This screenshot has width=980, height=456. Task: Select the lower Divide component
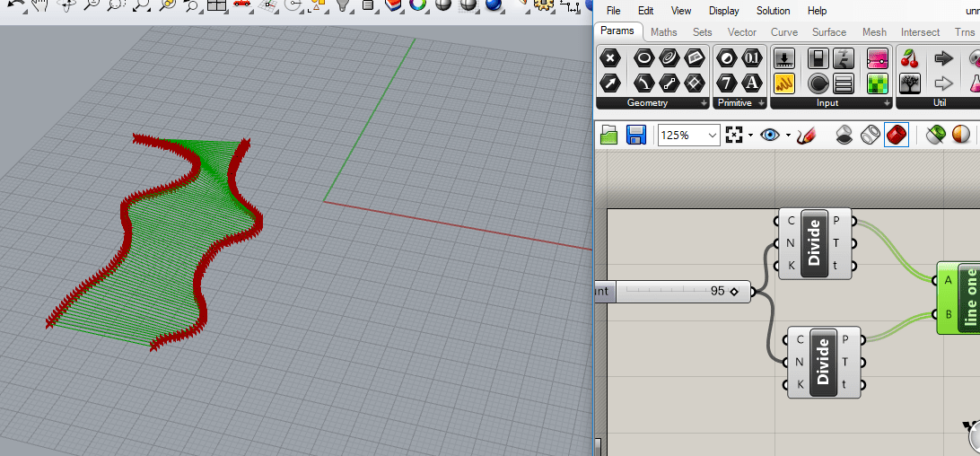tap(823, 362)
